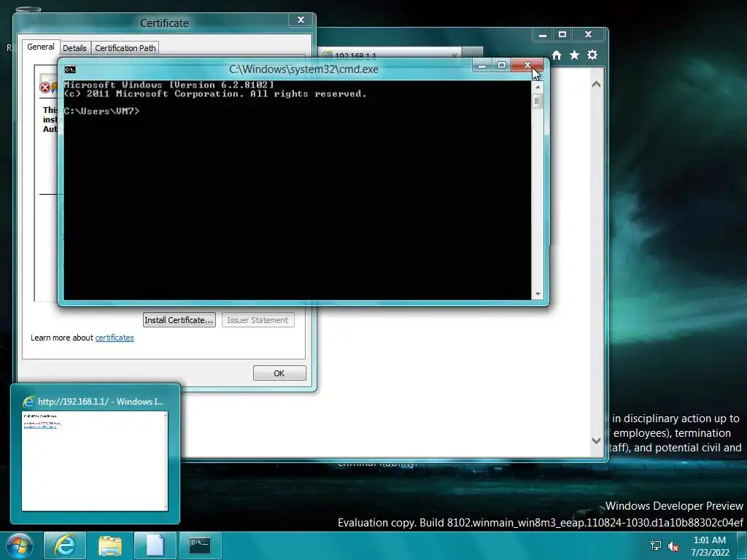
Task: Open Internet Explorer Favorites star
Action: [575, 55]
